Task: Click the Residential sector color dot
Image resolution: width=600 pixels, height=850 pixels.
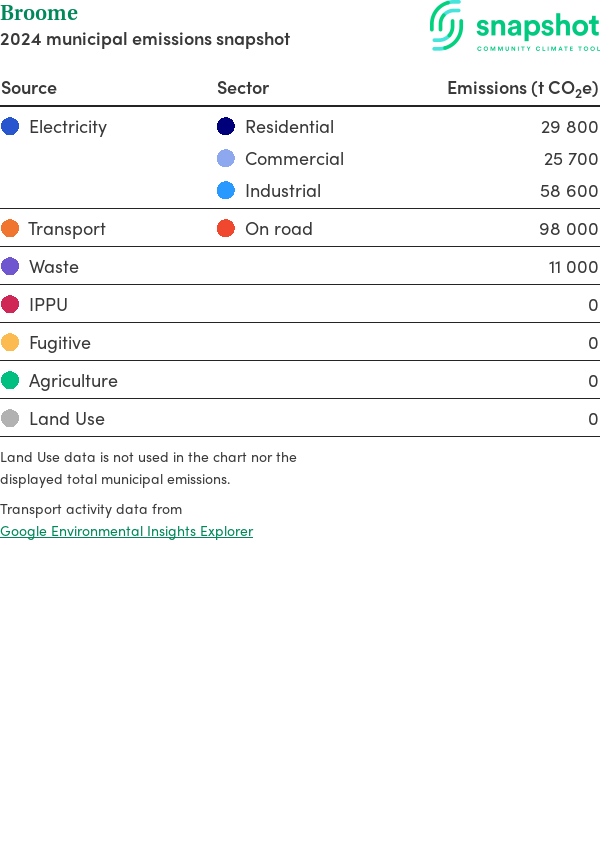Action: (226, 127)
